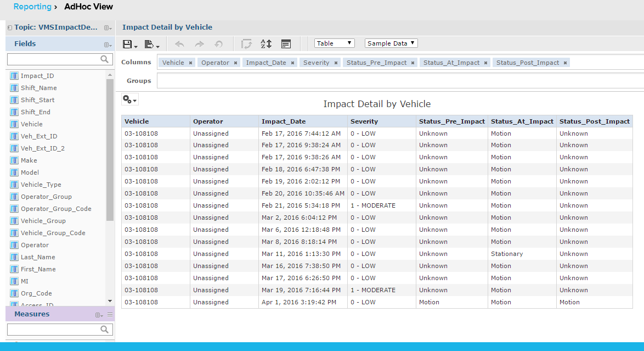Click the Impact_Date column header
The width and height of the screenshot is (644, 351).
click(284, 121)
